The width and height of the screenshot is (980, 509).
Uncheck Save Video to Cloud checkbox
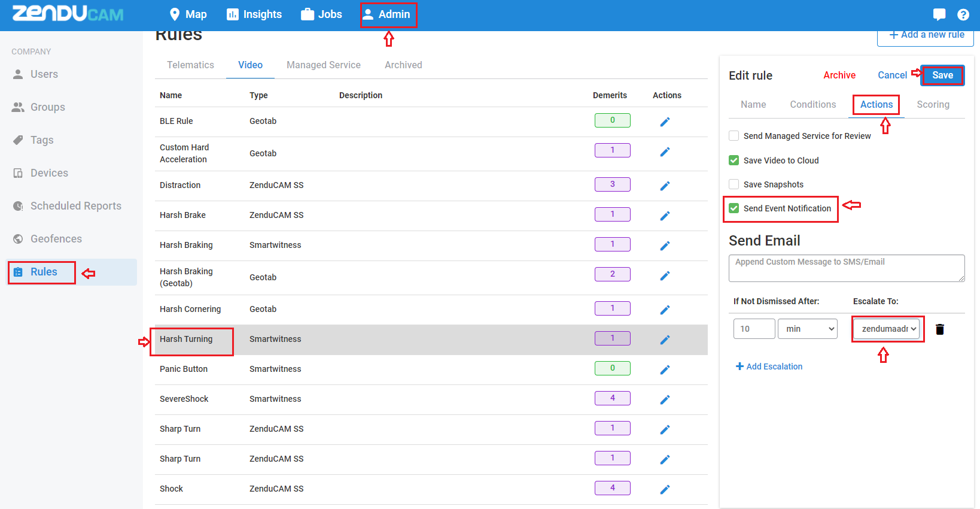coord(734,160)
